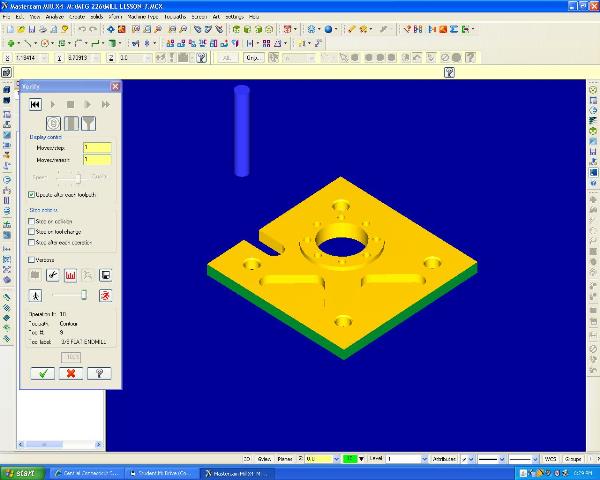Click the red X cancel button
This screenshot has width=600, height=480.
tap(70, 373)
